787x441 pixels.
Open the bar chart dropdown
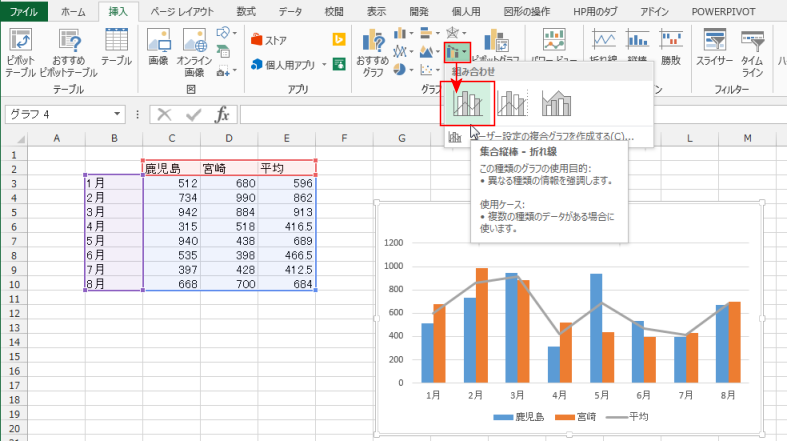point(430,34)
